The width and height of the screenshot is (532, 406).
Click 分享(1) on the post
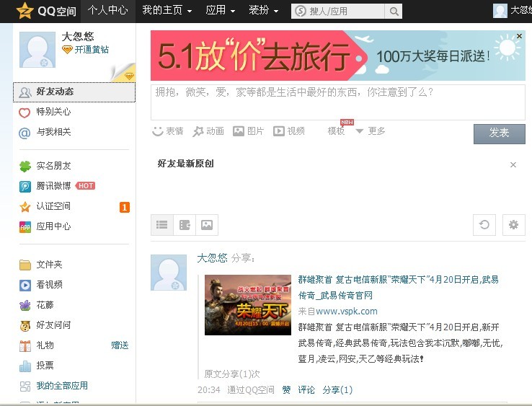pos(337,390)
